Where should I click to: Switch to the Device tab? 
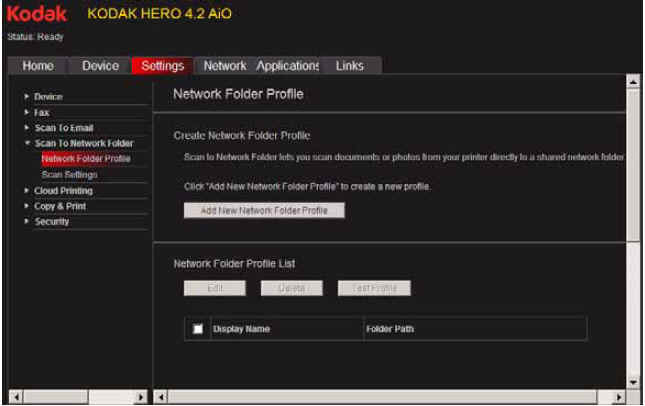point(100,66)
